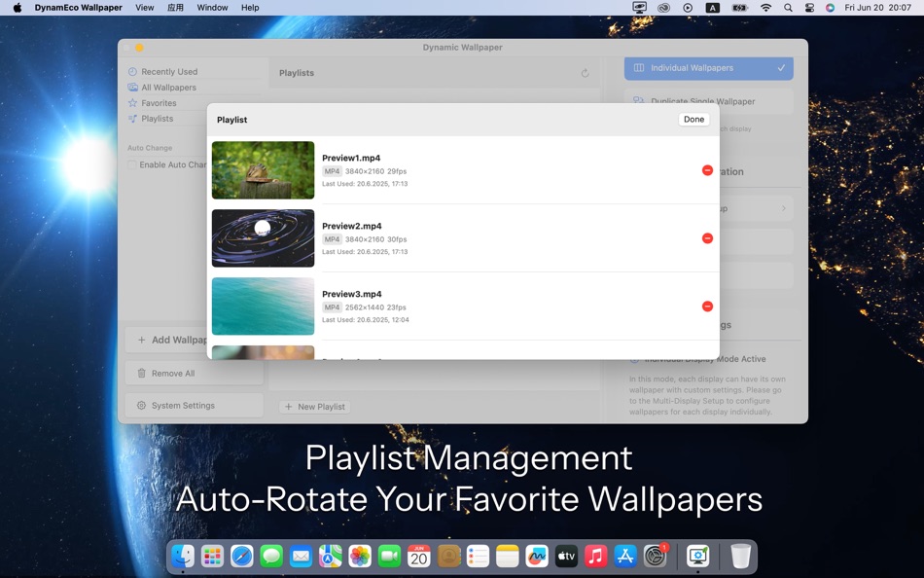
Task: Open Spotlight search in menu bar
Action: [x=788, y=8]
